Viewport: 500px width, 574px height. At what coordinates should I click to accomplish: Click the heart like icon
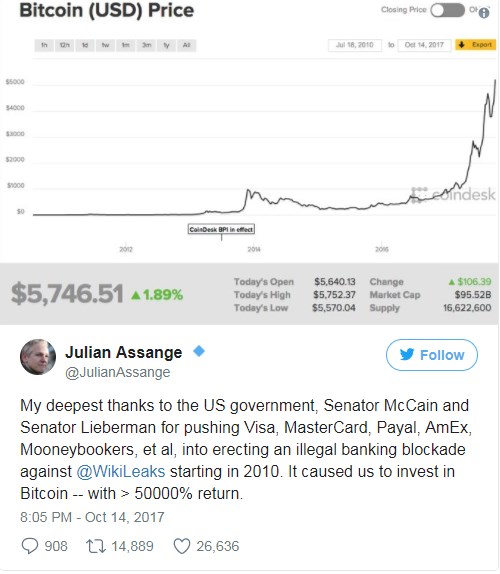pos(182,546)
